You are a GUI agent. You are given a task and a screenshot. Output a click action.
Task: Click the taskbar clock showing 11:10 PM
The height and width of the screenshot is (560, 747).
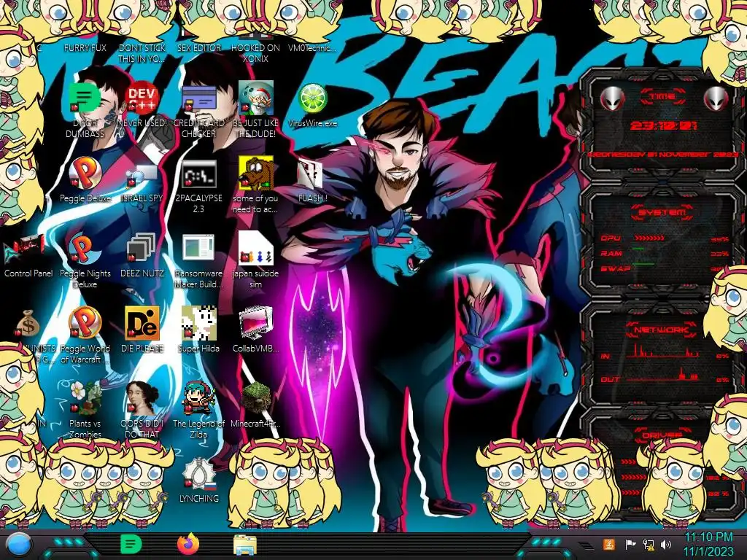[708, 545]
